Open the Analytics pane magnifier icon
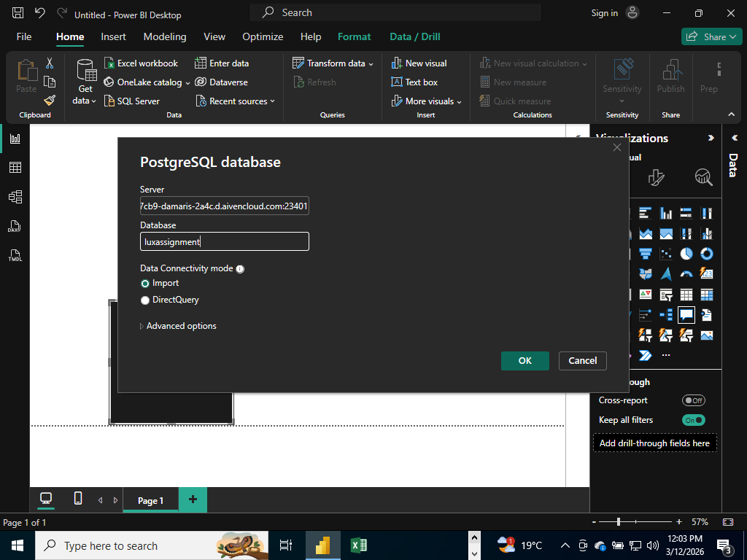Screen dimensions: 747x560 [704, 177]
